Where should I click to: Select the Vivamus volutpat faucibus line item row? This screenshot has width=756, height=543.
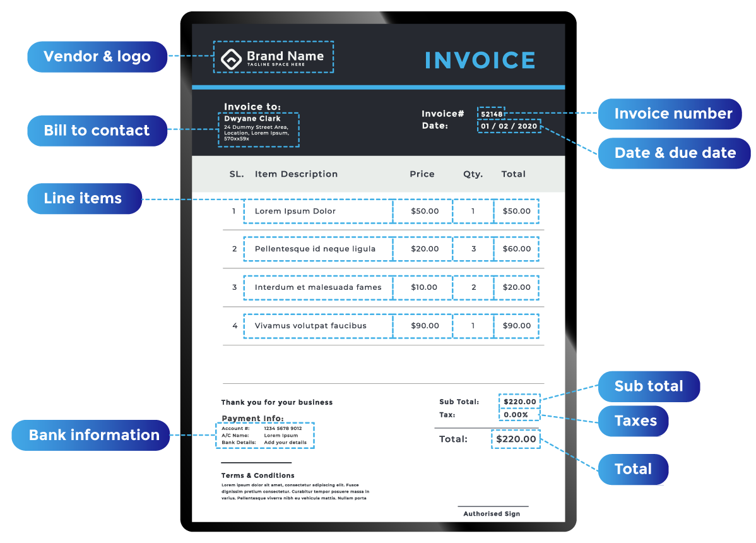tap(317, 325)
